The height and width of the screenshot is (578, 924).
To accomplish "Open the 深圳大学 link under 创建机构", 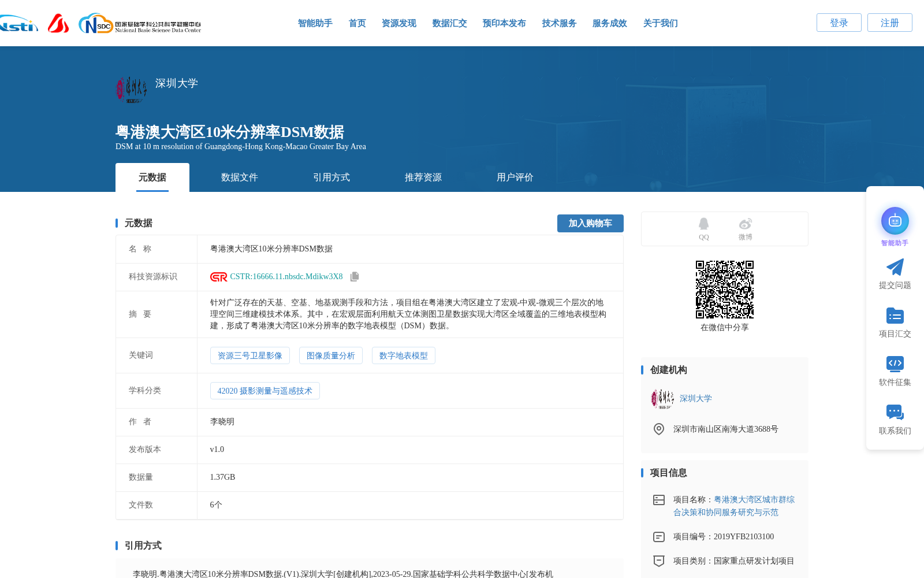I will click(696, 399).
